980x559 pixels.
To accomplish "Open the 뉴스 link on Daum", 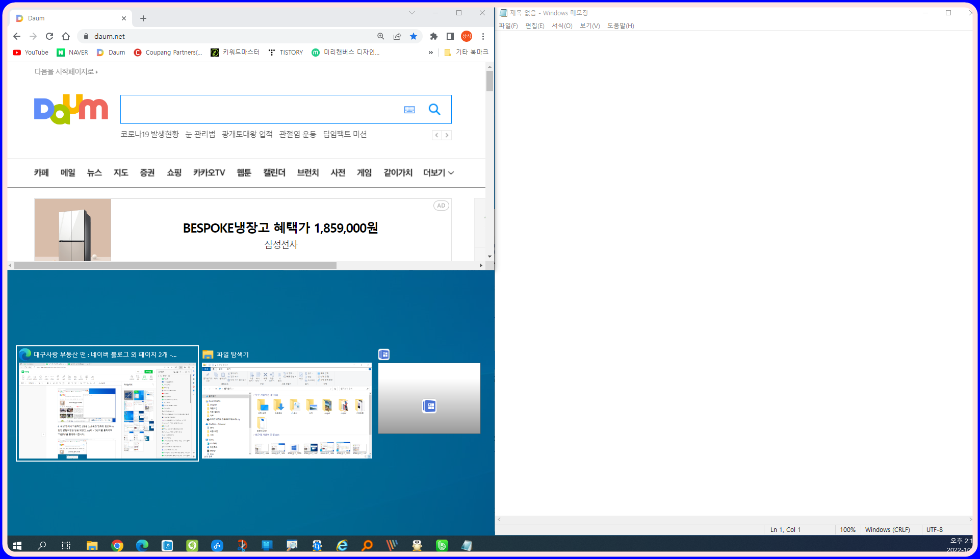I will [94, 173].
